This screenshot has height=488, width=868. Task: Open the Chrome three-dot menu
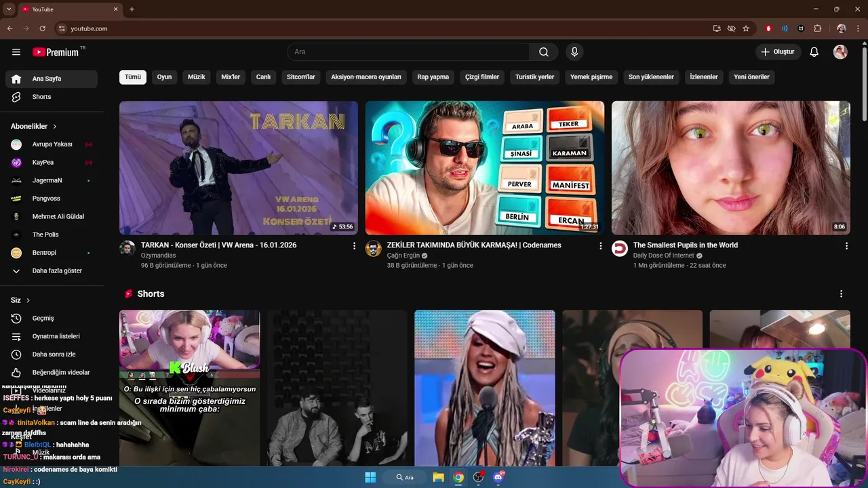pyautogui.click(x=859, y=28)
